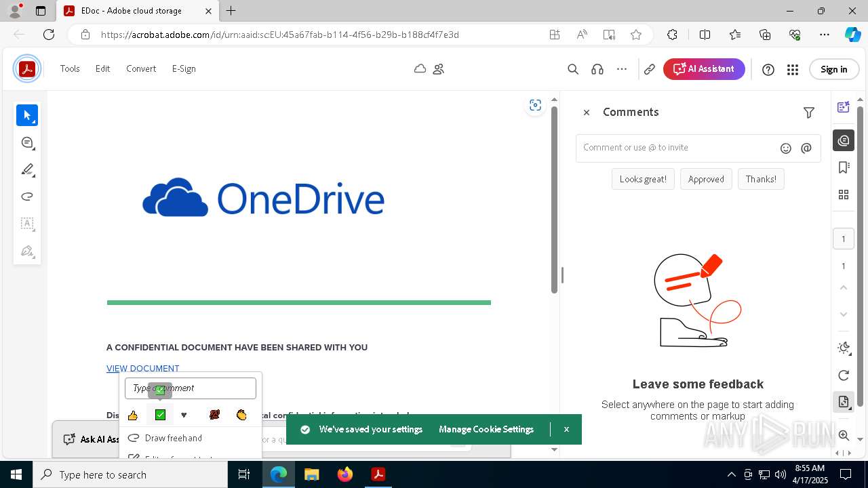The image size is (868, 488).
Task: Click the read aloud headphones icon
Action: tap(597, 69)
